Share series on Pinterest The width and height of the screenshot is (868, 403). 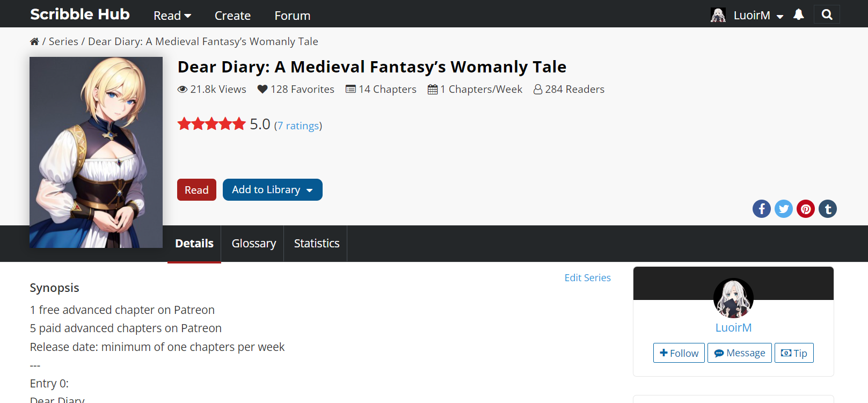click(805, 209)
